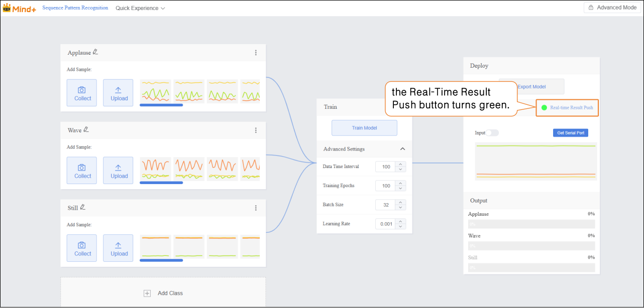Click the Train Model button
This screenshot has width=644, height=308.
point(364,128)
